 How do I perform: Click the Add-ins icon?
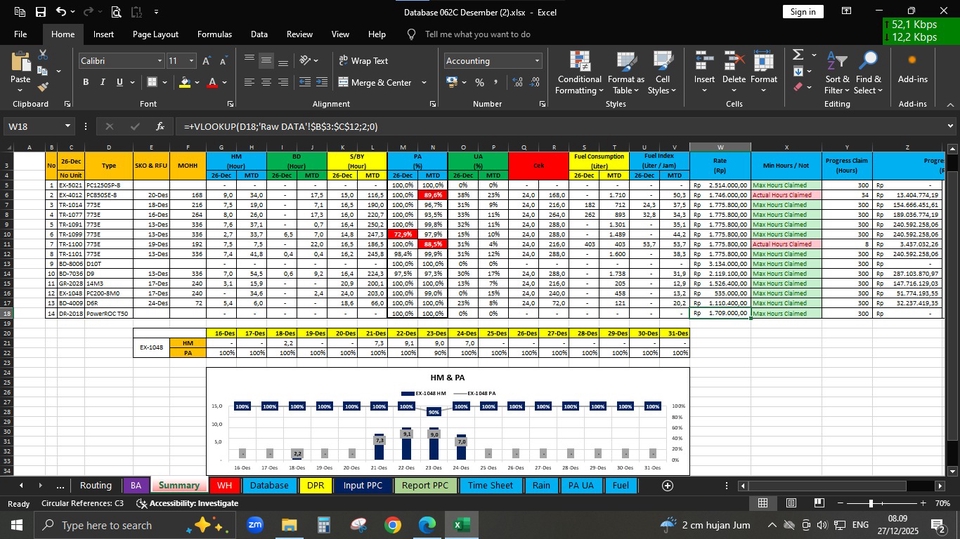pyautogui.click(x=912, y=61)
